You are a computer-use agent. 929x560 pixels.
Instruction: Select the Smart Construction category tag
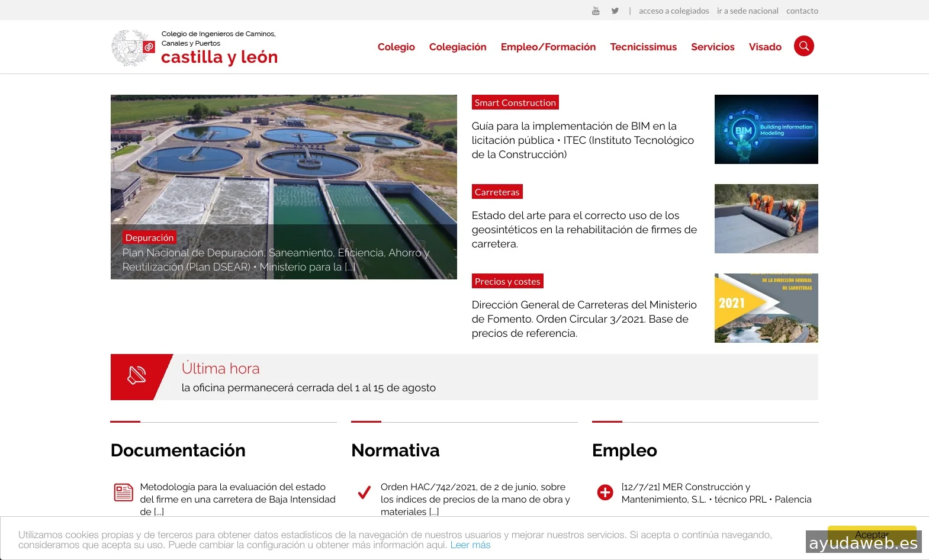pos(515,102)
